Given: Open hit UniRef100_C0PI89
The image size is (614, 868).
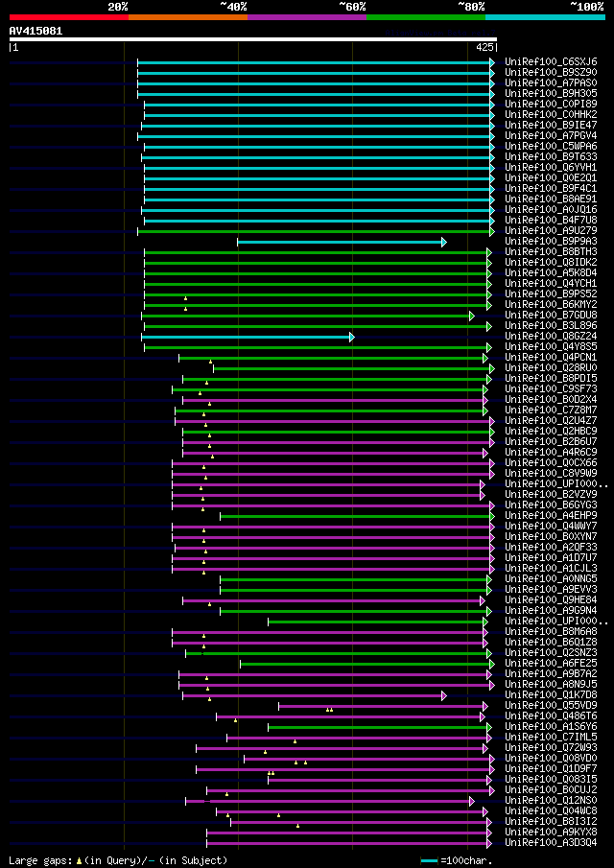Looking at the screenshot, I should 551,105.
